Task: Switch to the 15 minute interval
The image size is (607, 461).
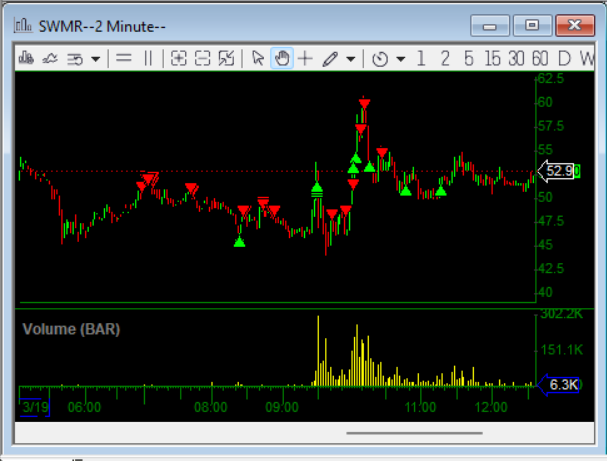Action: [492, 59]
